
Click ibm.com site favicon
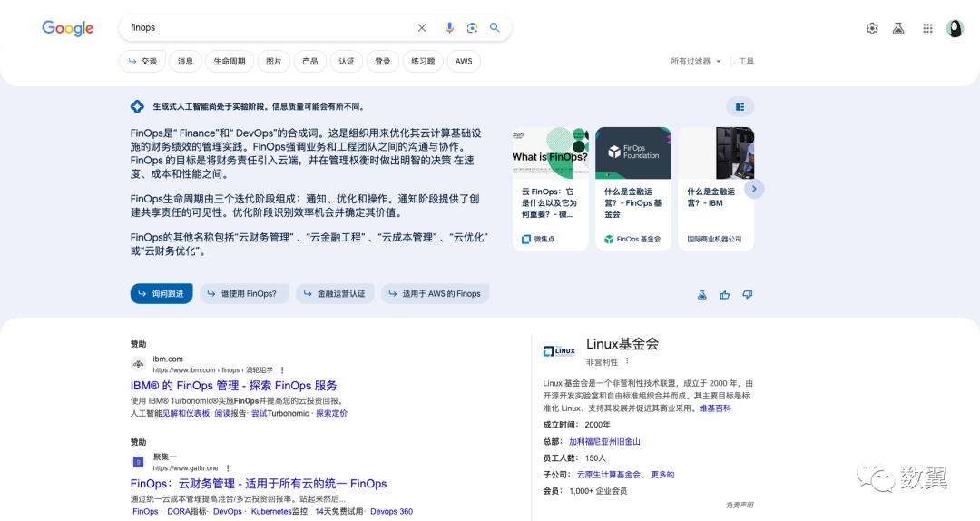138,364
